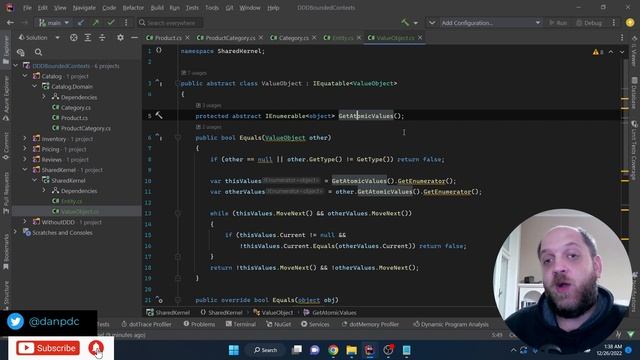Click the collapse all icon

point(102,38)
